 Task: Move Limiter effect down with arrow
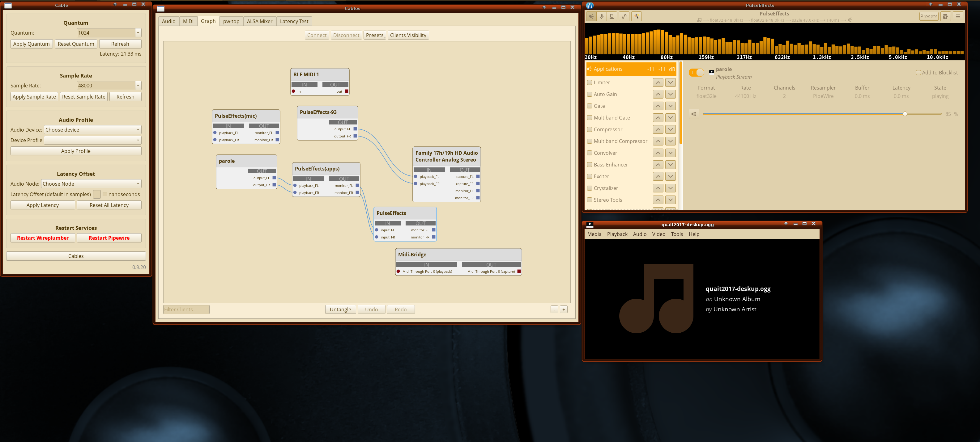tap(670, 82)
